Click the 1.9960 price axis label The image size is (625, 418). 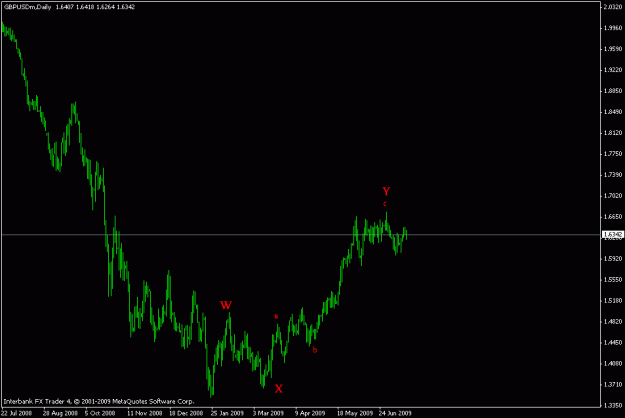613,28
